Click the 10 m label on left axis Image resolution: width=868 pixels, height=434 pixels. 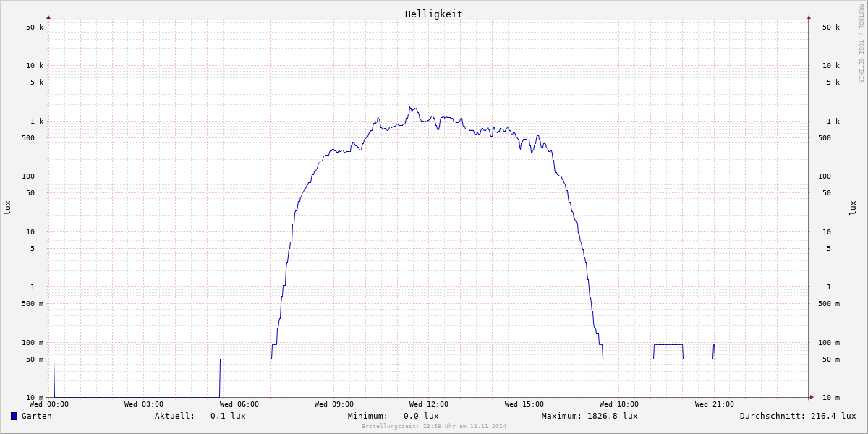coord(35,398)
